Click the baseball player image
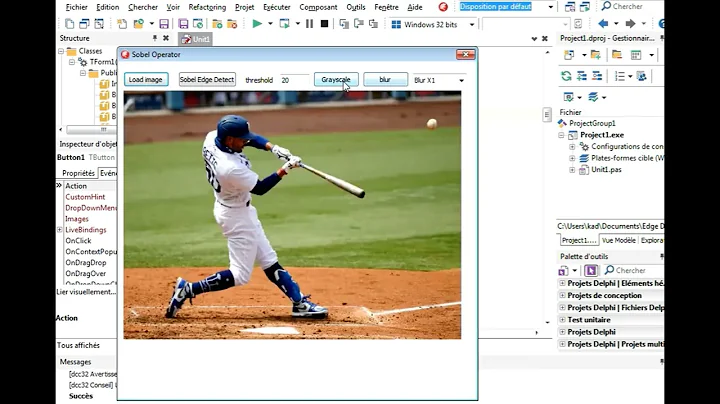Viewport: 720px width, 404px height. pos(292,215)
